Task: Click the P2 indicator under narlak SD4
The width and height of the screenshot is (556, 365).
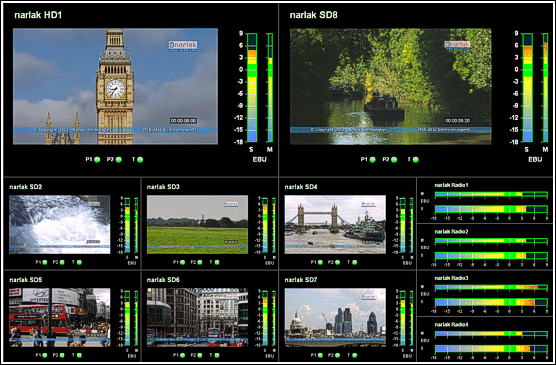Action: (337, 262)
